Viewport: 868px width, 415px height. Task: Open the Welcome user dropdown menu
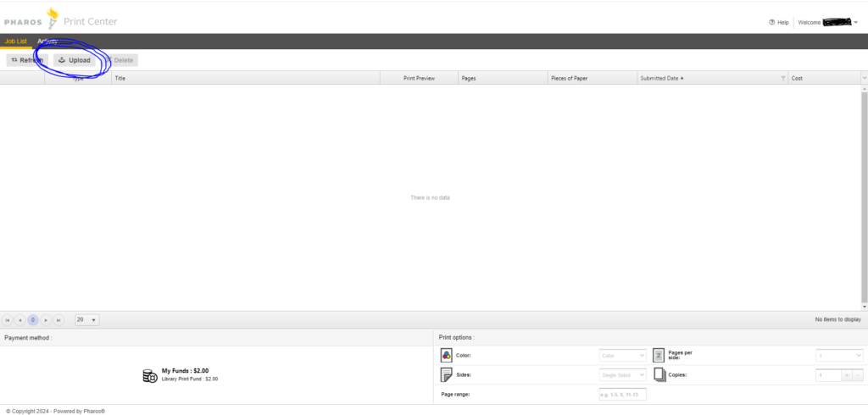[x=827, y=23]
